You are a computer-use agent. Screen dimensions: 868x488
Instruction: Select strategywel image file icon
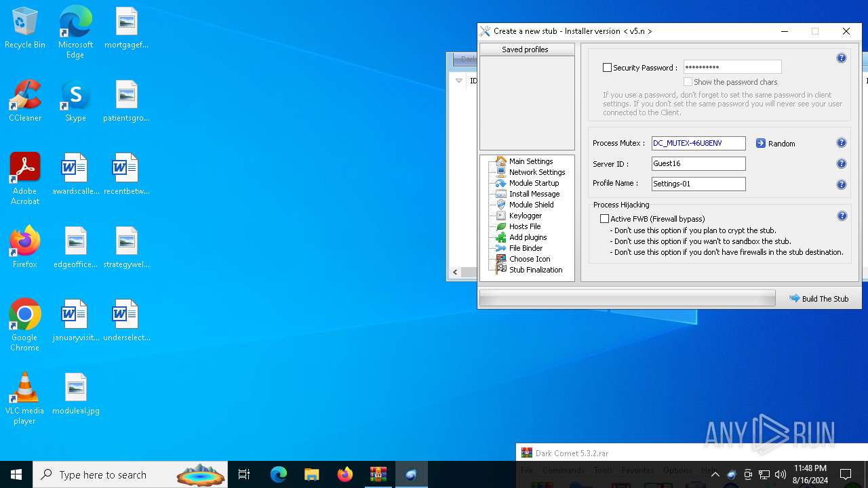point(126,247)
